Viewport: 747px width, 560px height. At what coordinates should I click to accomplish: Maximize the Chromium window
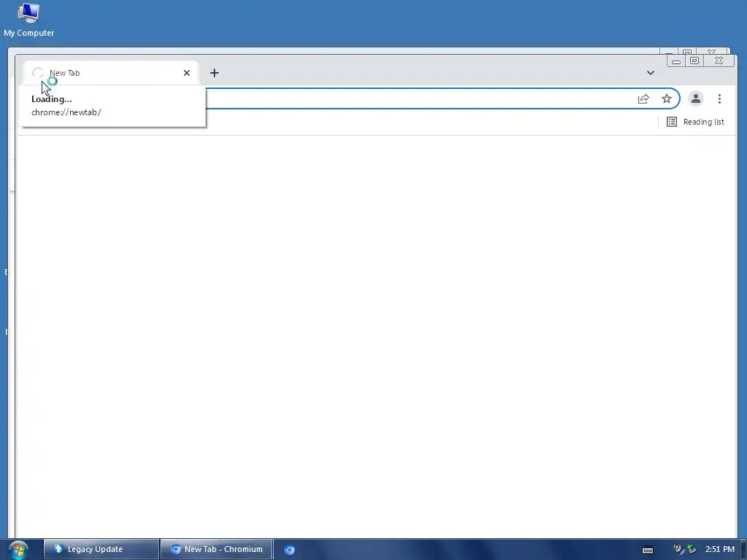(694, 61)
